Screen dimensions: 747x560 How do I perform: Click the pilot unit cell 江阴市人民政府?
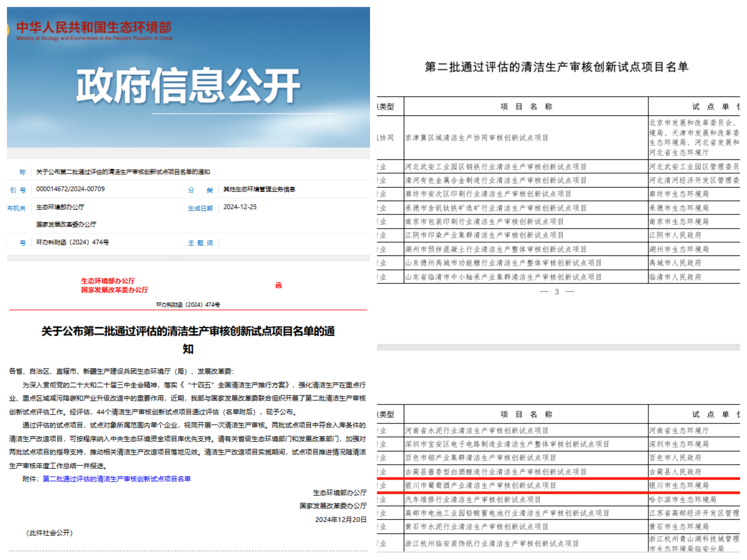click(x=675, y=235)
